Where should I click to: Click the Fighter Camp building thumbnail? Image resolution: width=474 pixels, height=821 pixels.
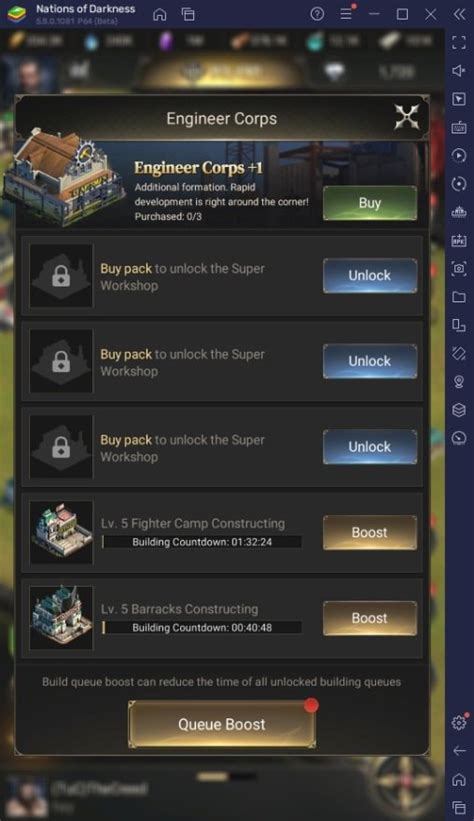[61, 532]
